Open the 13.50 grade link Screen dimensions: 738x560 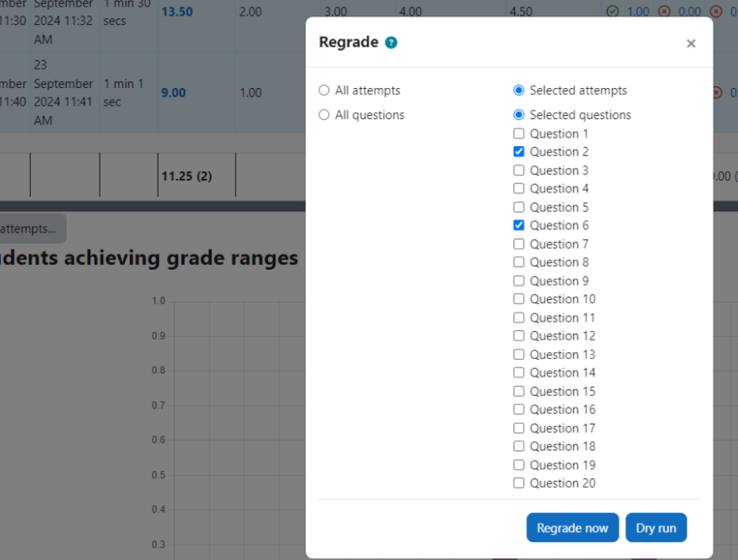[177, 11]
